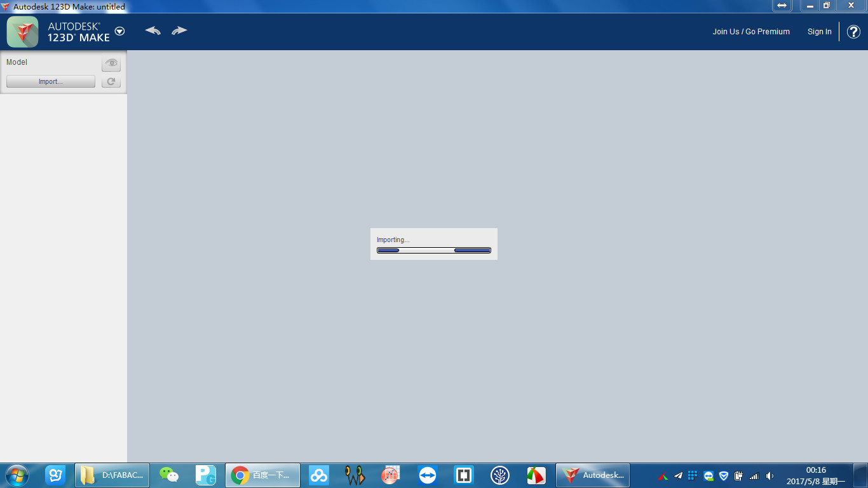Click the paper plane tray icon
868x488 pixels.
tap(678, 476)
